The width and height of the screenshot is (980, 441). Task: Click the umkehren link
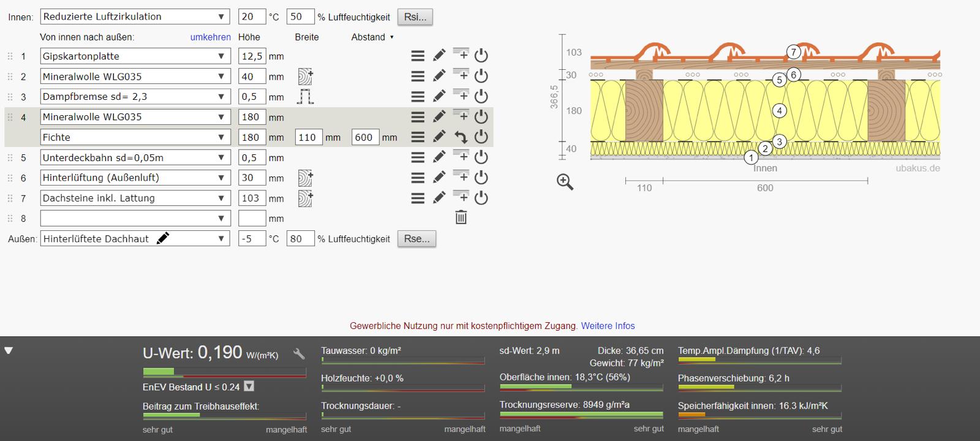tap(210, 37)
